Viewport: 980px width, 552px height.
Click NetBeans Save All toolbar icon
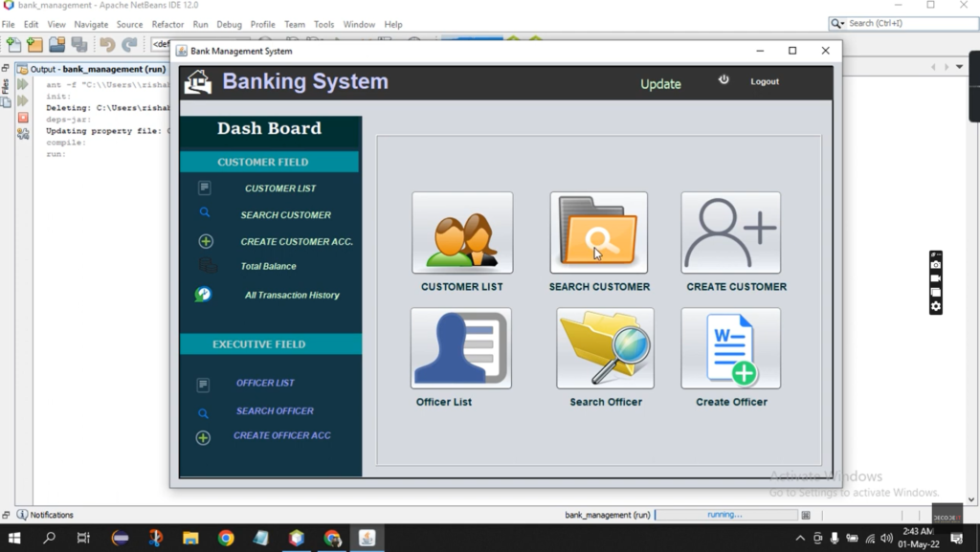point(79,44)
